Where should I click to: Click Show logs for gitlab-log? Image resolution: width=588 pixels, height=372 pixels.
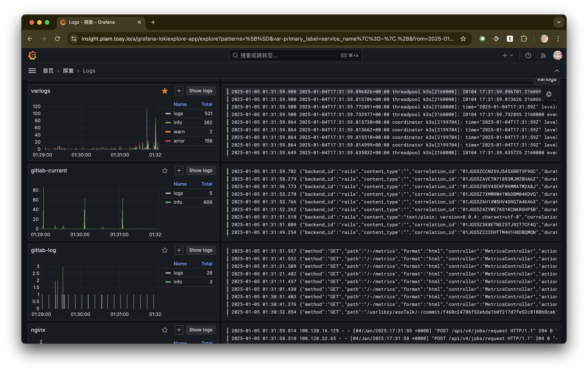click(200, 250)
